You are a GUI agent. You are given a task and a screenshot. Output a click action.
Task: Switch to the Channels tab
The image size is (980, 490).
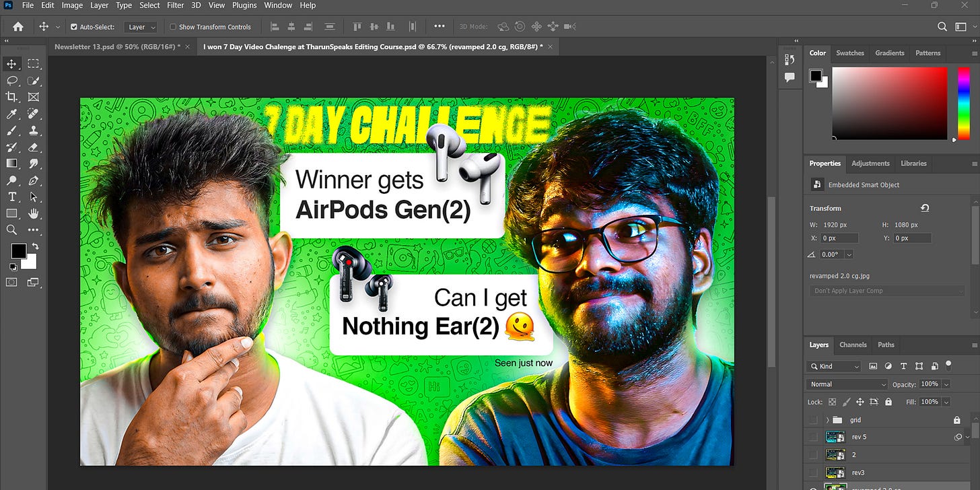(853, 345)
